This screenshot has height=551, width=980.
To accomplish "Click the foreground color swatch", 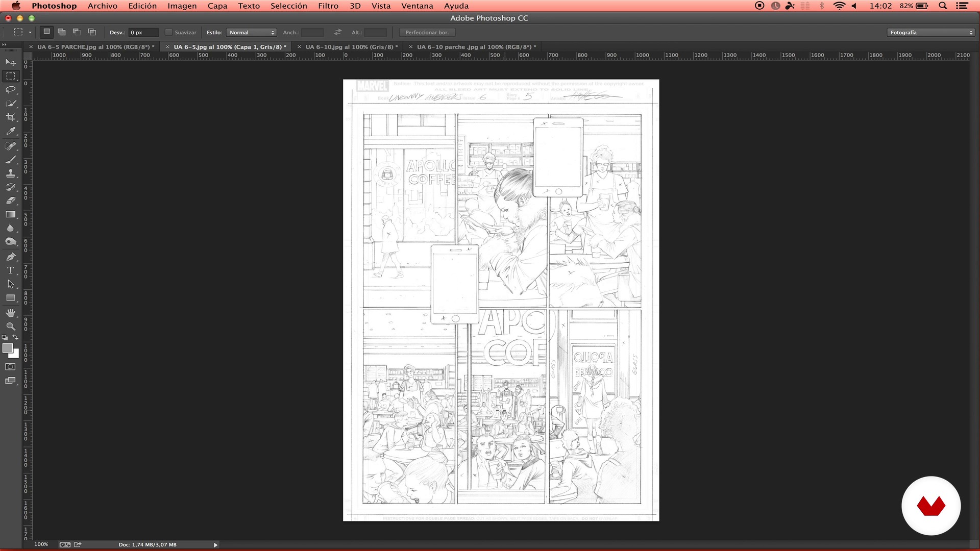I will (x=7, y=348).
